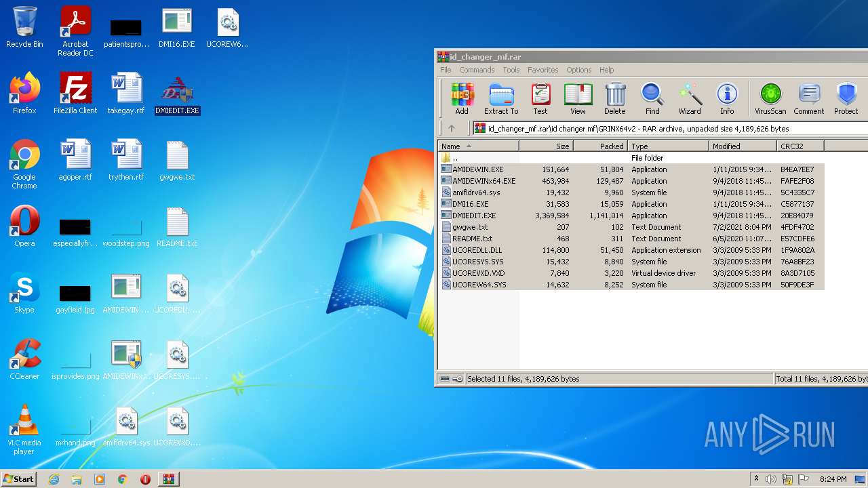Select agoper.rtf on the desktop
The height and width of the screenshot is (488, 868).
(x=75, y=159)
